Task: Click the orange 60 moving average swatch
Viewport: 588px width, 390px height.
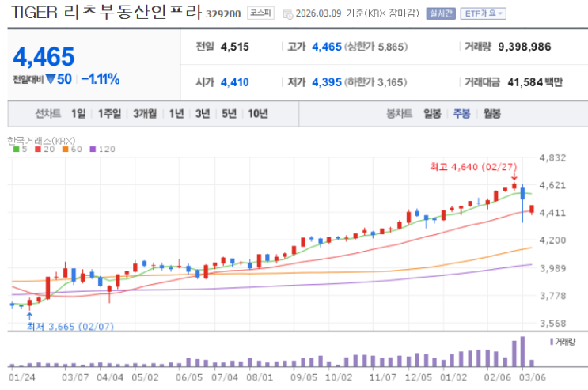Action: coord(65,150)
